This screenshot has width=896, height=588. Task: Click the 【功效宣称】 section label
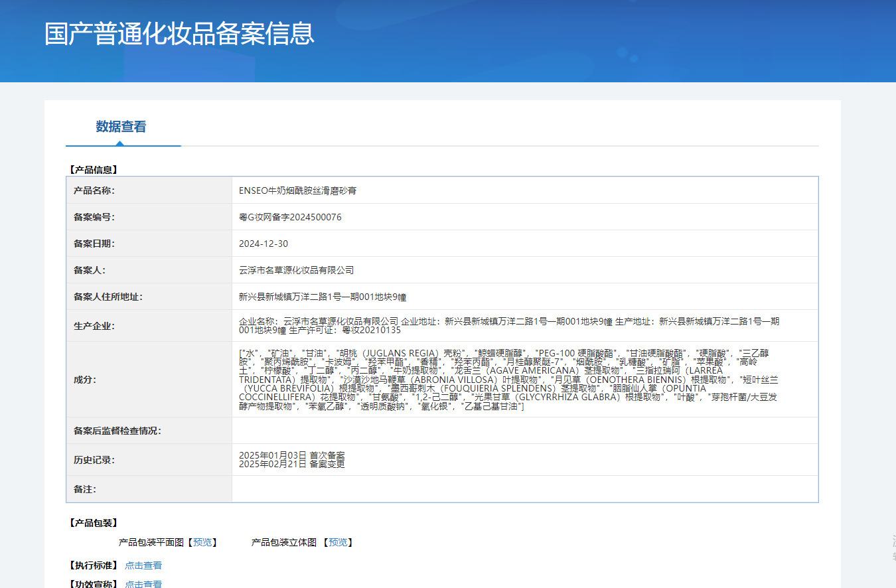pos(93,584)
